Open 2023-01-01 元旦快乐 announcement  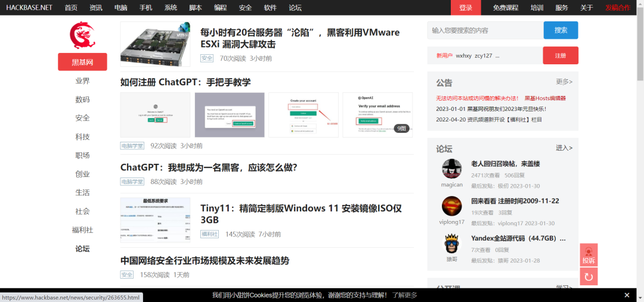click(491, 109)
